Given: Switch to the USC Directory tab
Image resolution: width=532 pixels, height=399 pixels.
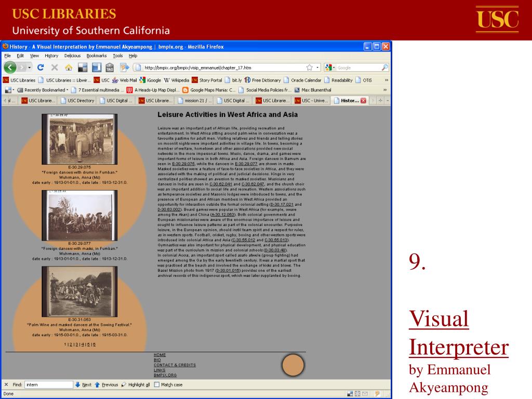Looking at the screenshot, I should pos(77,100).
